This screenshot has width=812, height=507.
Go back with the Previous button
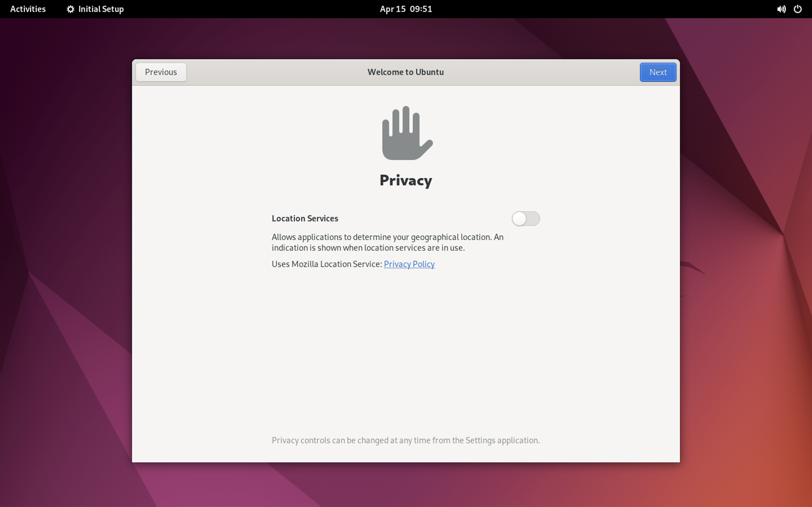pyautogui.click(x=161, y=72)
